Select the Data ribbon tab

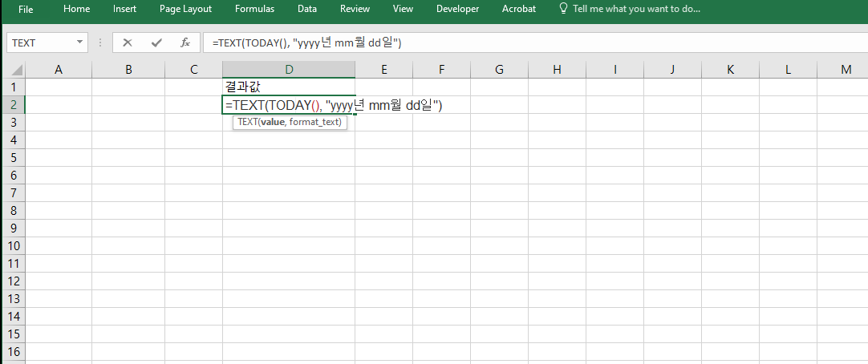point(307,9)
